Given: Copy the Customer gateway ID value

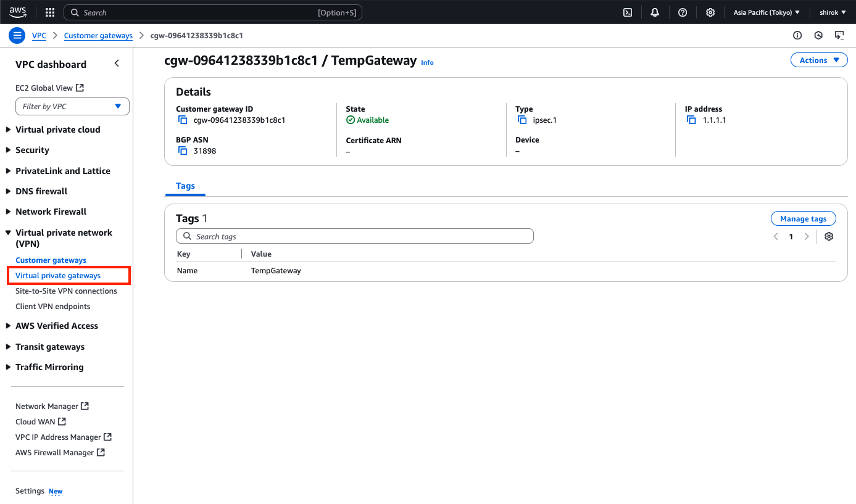Looking at the screenshot, I should (183, 120).
